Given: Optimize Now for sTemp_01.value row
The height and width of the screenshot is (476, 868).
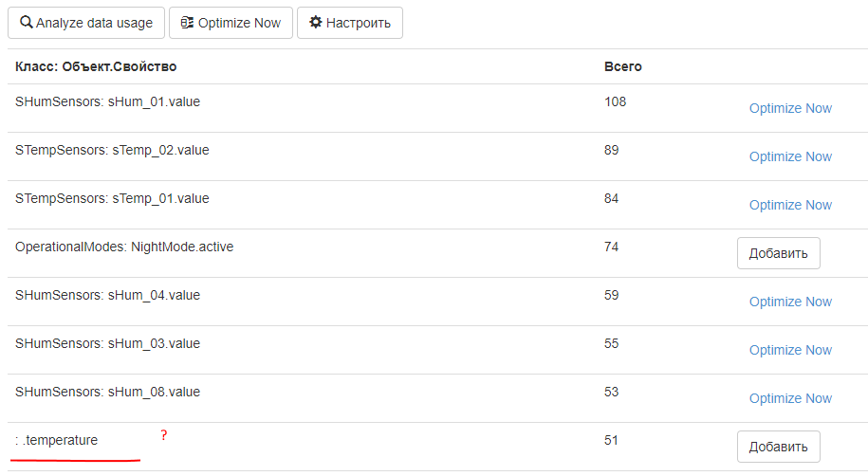Looking at the screenshot, I should point(790,205).
